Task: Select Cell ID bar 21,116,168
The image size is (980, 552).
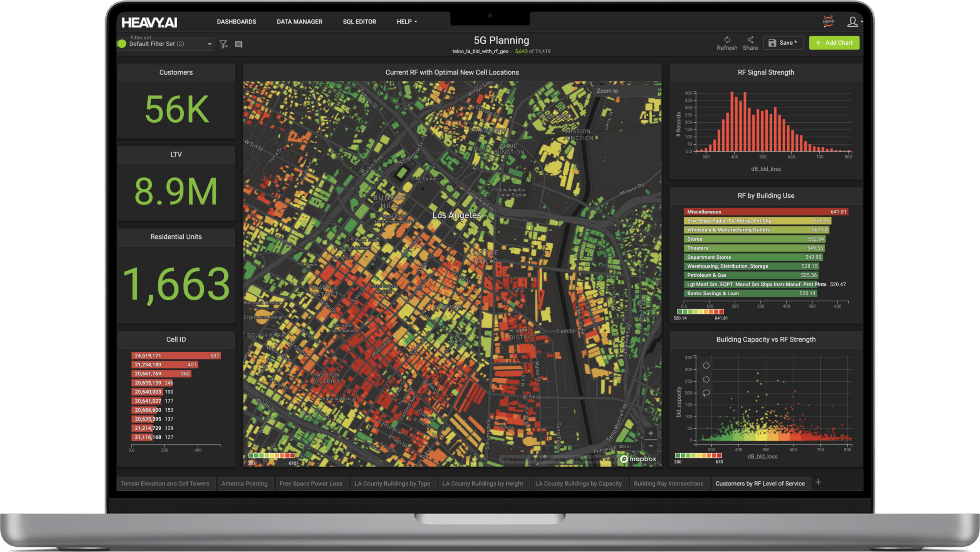Action: pos(142,437)
